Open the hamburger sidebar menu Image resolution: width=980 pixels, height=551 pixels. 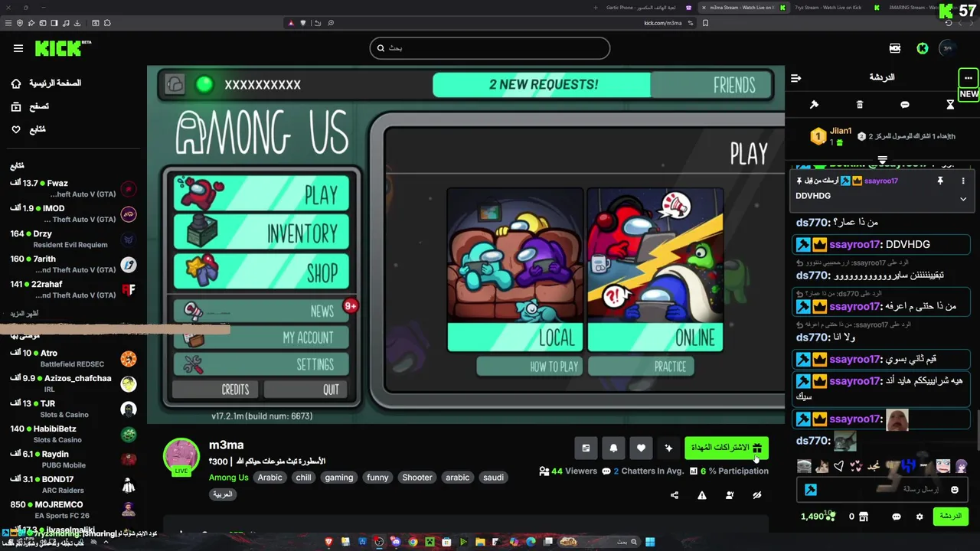[18, 48]
